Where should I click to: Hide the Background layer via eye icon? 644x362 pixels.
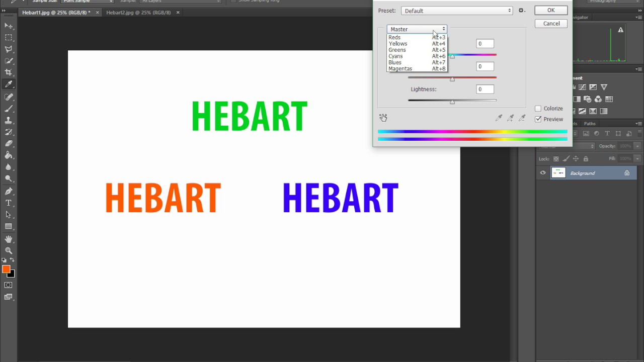click(543, 173)
